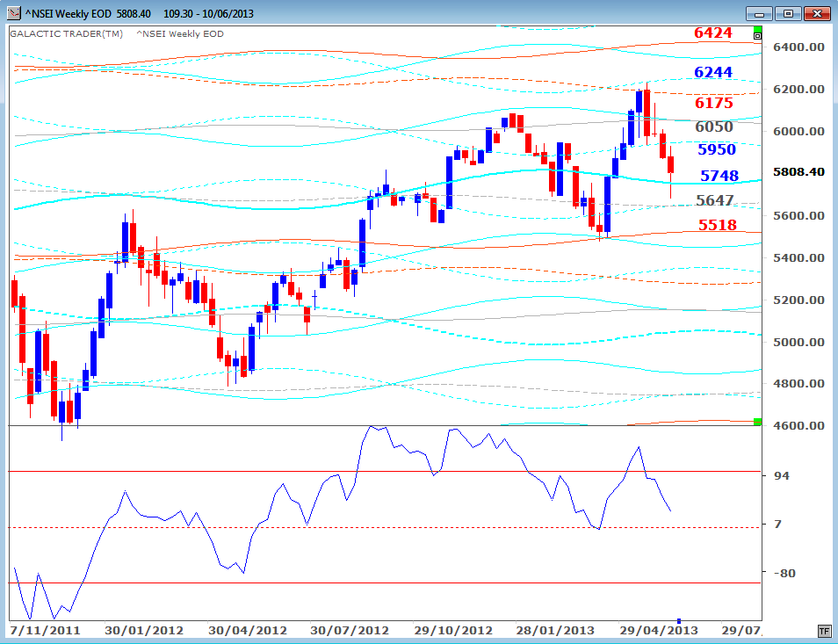
Task: Click the 5000.00 price axis value
Action: pyautogui.click(x=799, y=342)
